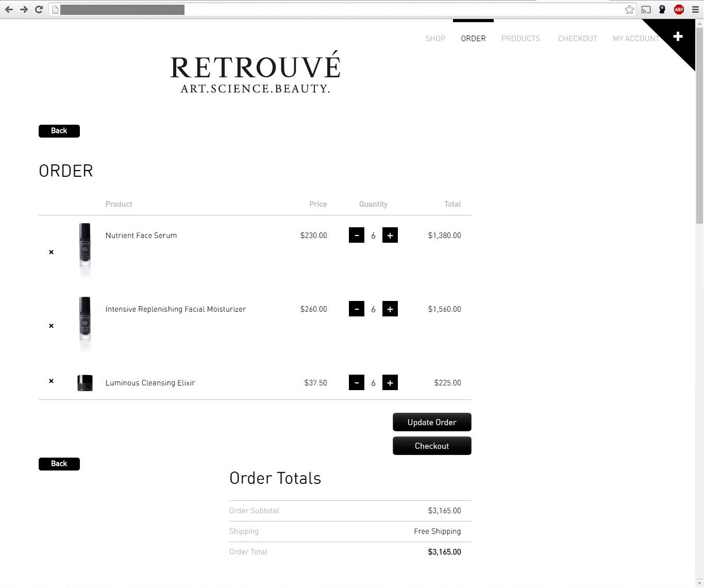Open the cast screen icon
This screenshot has height=588, width=704.
click(646, 9)
